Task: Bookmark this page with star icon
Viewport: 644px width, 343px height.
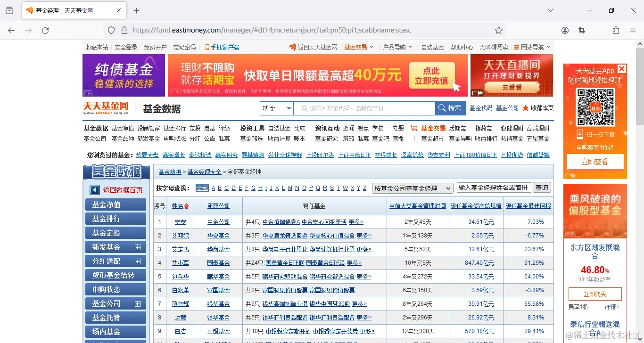Action: tap(499, 30)
